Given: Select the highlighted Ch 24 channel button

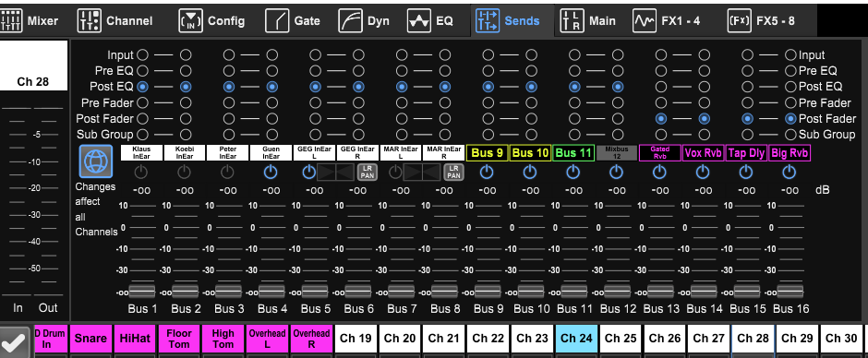Looking at the screenshot, I should click(x=576, y=339).
